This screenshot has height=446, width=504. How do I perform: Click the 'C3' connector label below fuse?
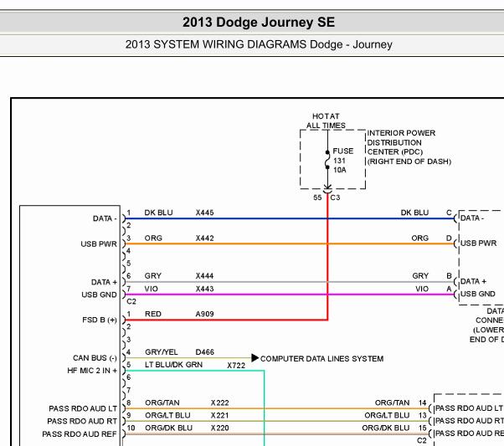coord(335,197)
